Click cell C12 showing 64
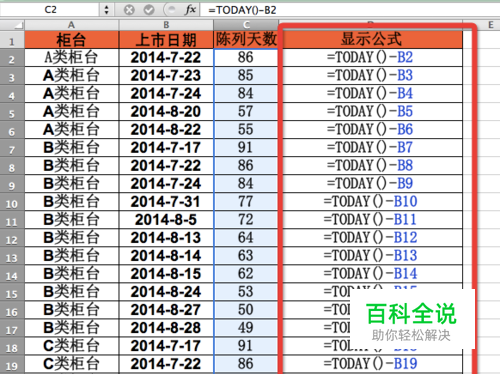The height and width of the screenshot is (374, 500). 246,238
